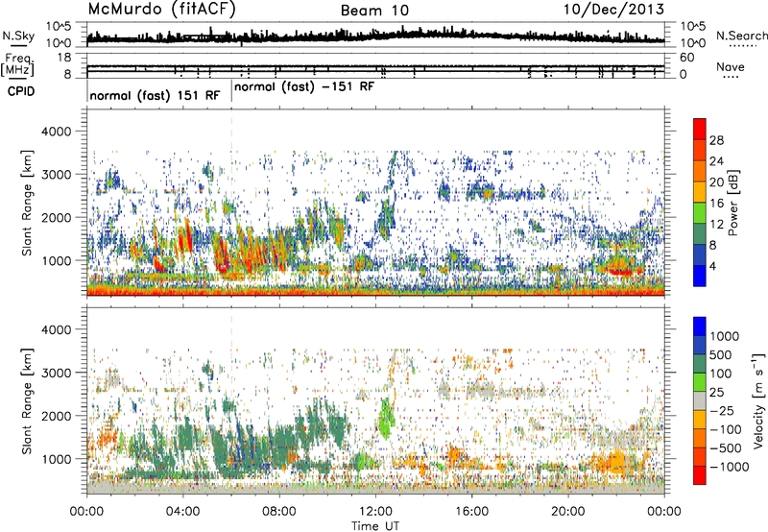The height and width of the screenshot is (532, 768).
Task: Click the 'N.Search' legend label
Action: [x=741, y=36]
